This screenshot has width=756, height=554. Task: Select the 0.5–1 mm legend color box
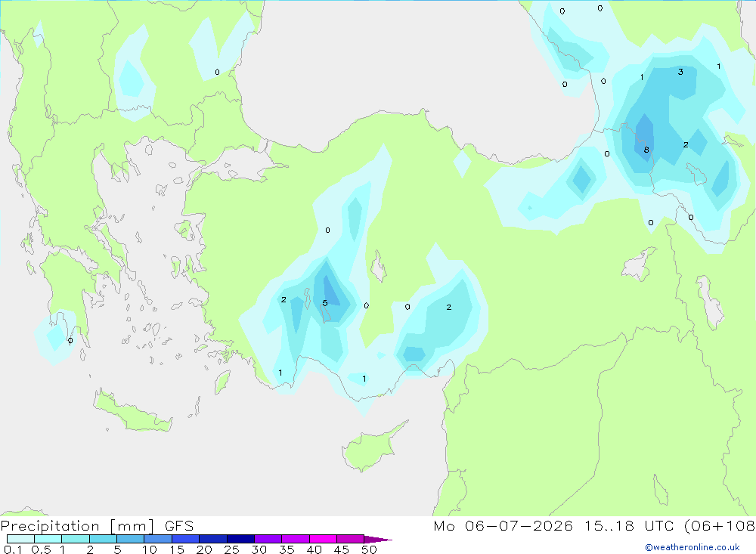pos(48,539)
